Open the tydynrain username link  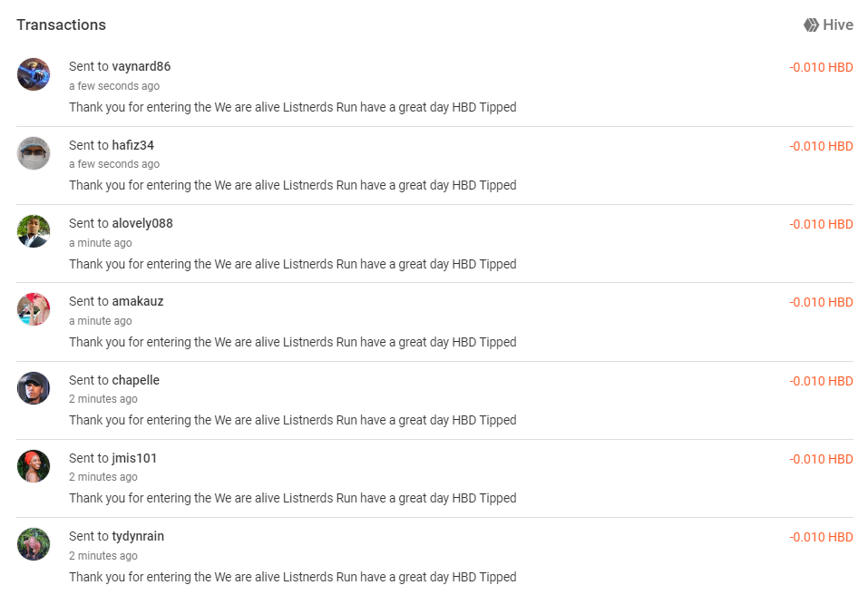[138, 536]
